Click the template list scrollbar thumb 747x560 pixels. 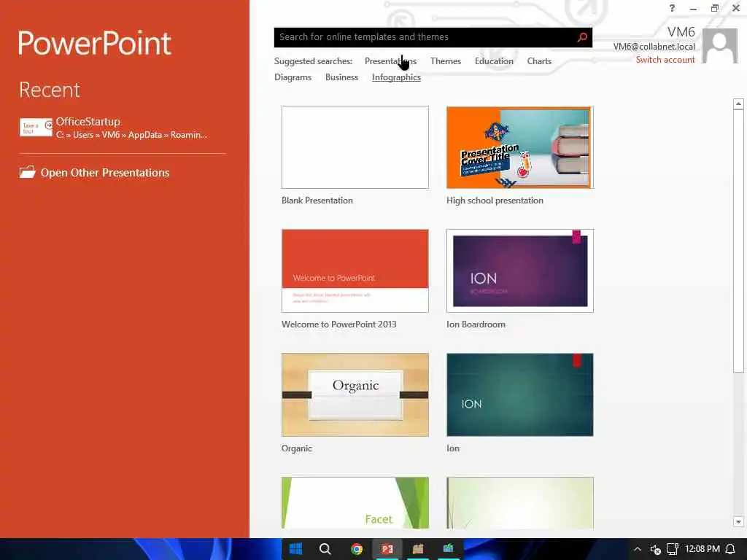(738, 241)
